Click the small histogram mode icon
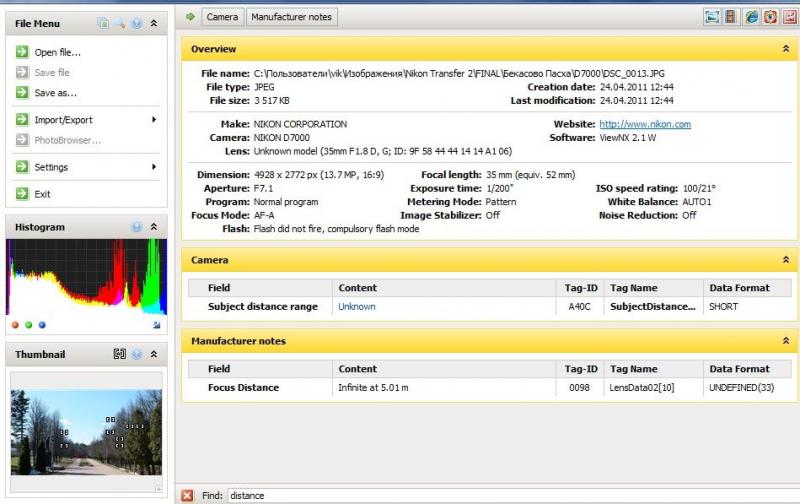Screen dimensions: 800x504 pos(157,325)
